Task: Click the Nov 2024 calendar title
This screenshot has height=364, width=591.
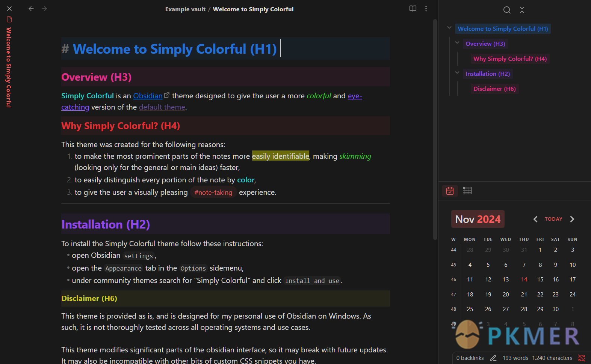Action: click(x=478, y=219)
